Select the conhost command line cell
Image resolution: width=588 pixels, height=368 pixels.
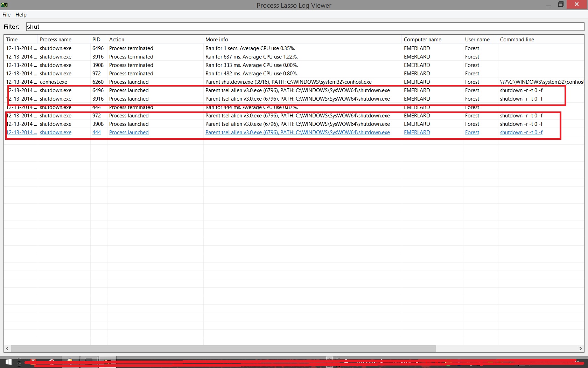pyautogui.click(x=542, y=82)
